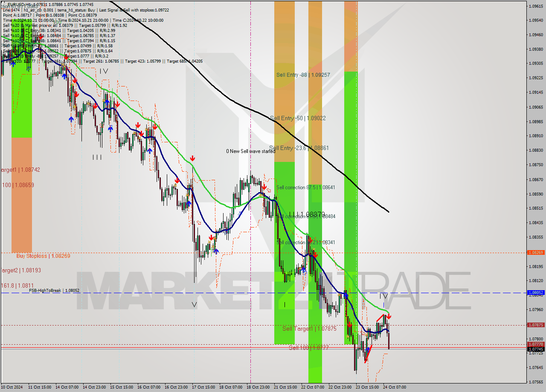Click the 'arget1 | 1.08742' label
The height and width of the screenshot is (392, 546).
[x=20, y=170]
